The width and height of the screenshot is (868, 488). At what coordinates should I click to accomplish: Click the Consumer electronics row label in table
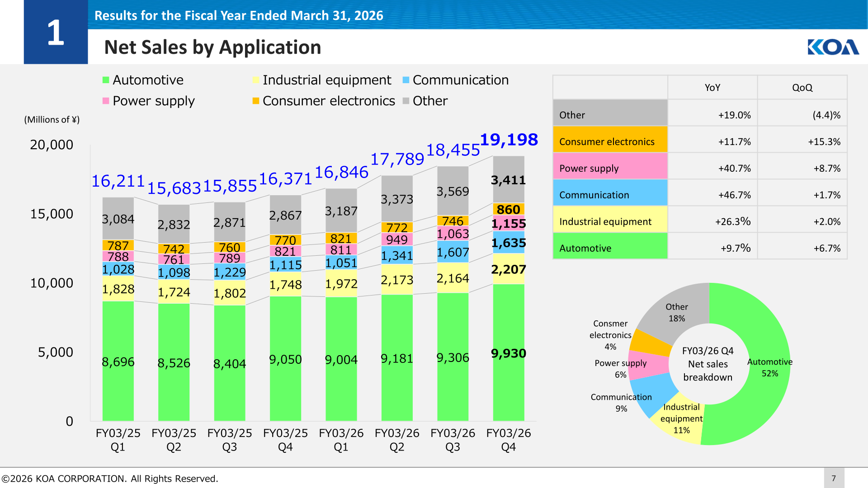point(610,139)
